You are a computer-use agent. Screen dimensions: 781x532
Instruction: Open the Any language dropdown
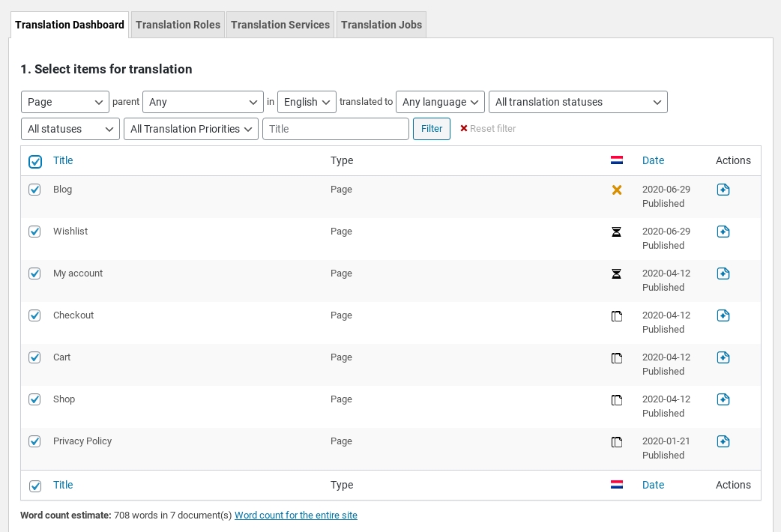[x=440, y=102]
